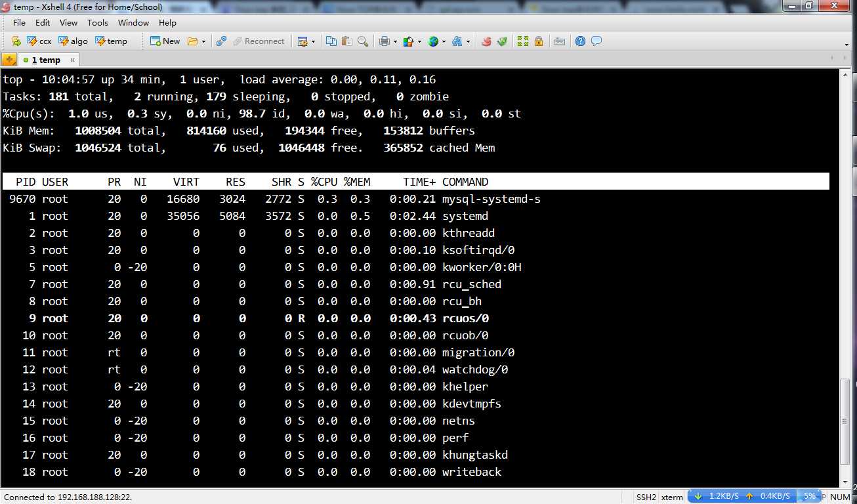Image resolution: width=857 pixels, height=504 pixels.
Task: Expand the Properties dropdown arrow
Action: (313, 41)
